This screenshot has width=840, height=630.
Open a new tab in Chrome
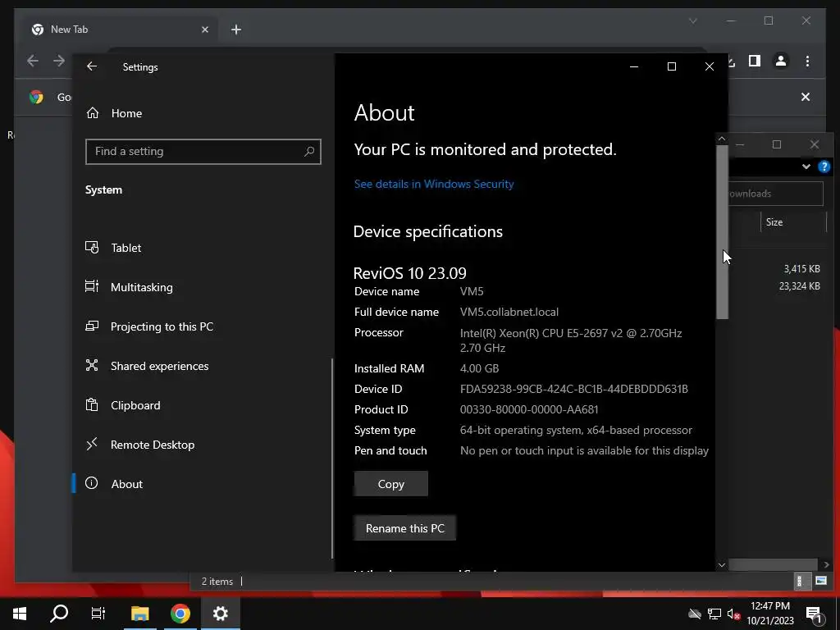tap(236, 30)
